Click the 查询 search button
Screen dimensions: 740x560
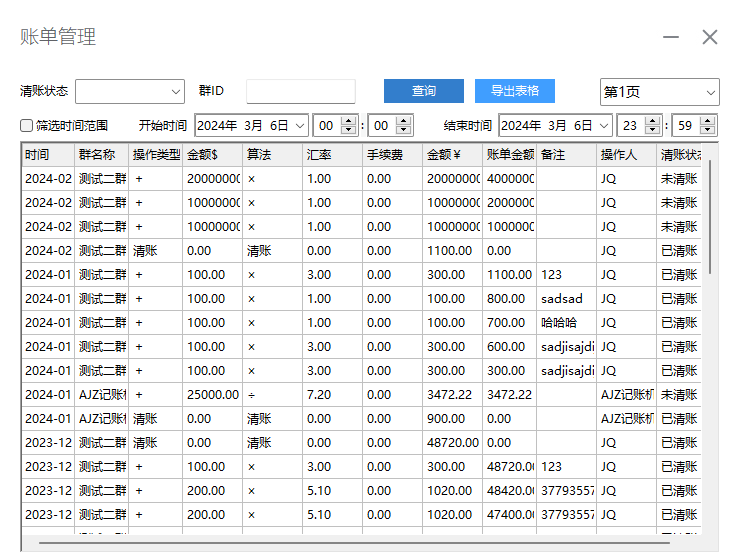click(x=423, y=91)
